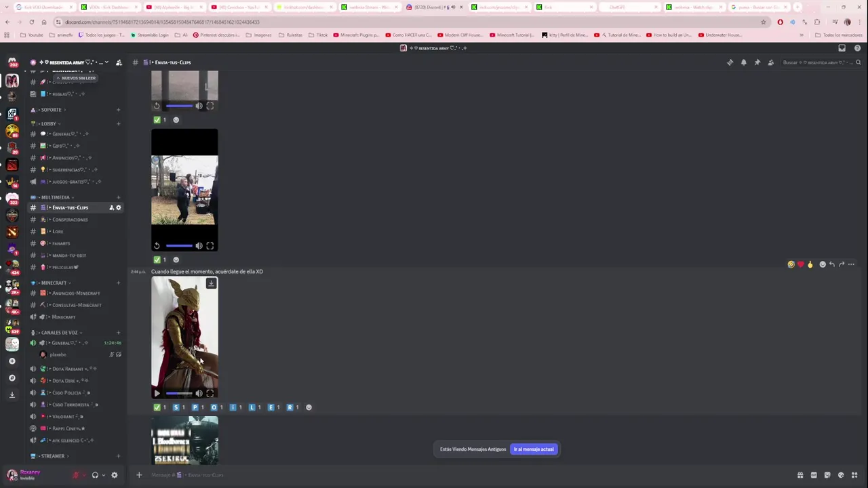Toggle checkmark reaction under street video
This screenshot has height=488, width=868.
160,260
